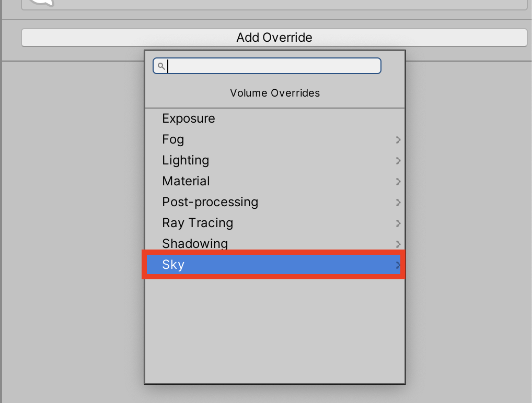This screenshot has width=532, height=403.
Task: Click the magnifier icon in search box
Action: 161,66
